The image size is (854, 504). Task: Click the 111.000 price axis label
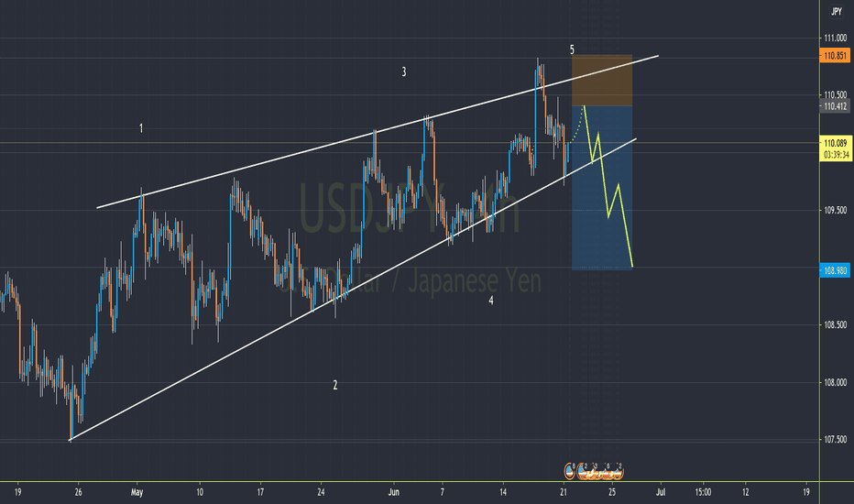click(x=835, y=38)
